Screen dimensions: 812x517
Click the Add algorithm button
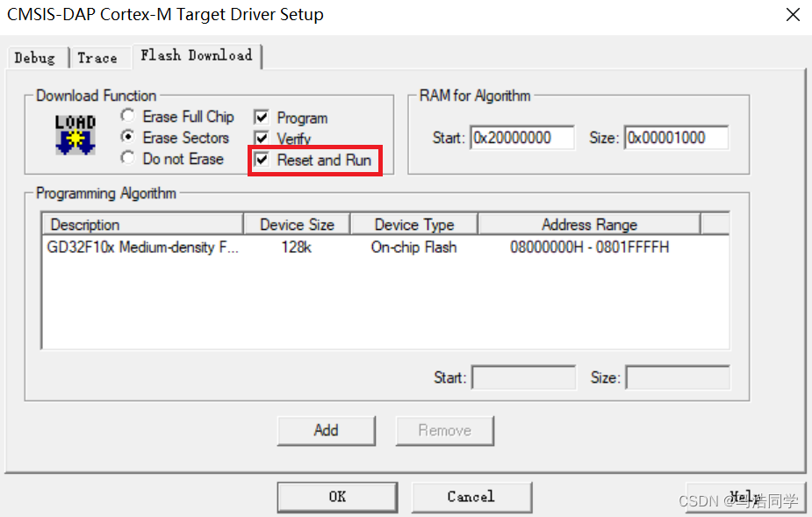(327, 430)
